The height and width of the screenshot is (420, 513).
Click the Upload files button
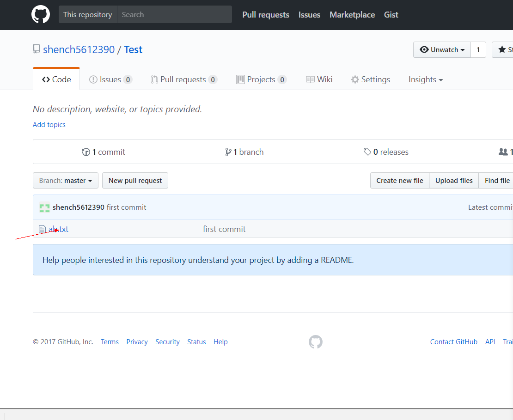454,181
